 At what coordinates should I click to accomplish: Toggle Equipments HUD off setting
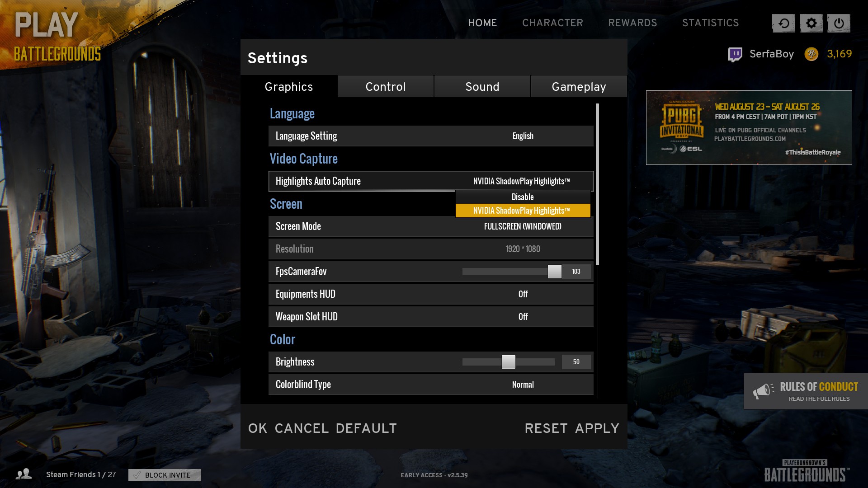(522, 294)
